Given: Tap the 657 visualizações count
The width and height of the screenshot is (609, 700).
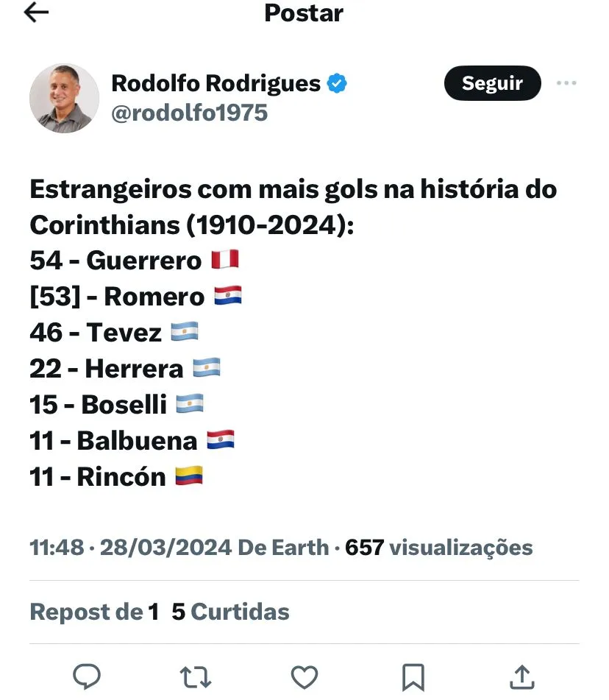Looking at the screenshot, I should tap(438, 548).
